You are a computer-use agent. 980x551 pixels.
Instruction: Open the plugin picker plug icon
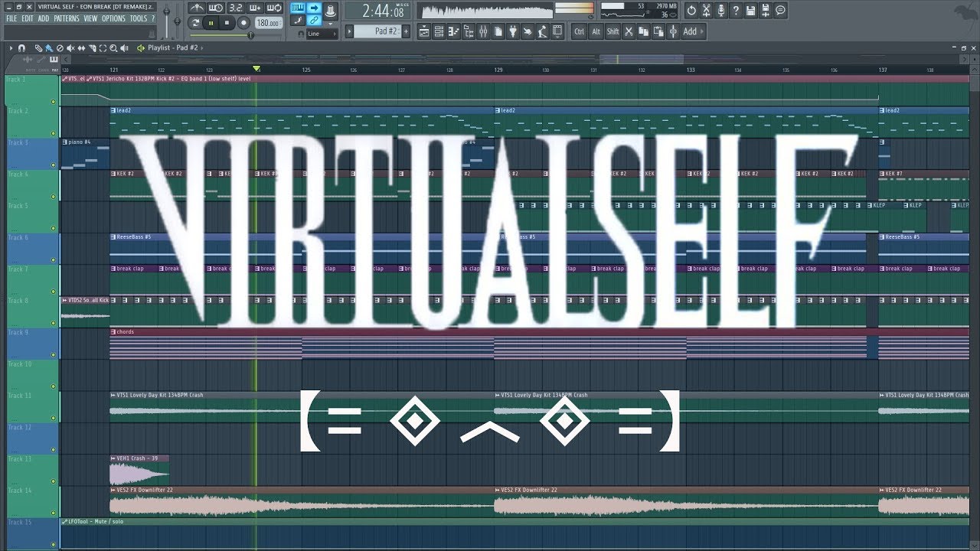click(513, 31)
